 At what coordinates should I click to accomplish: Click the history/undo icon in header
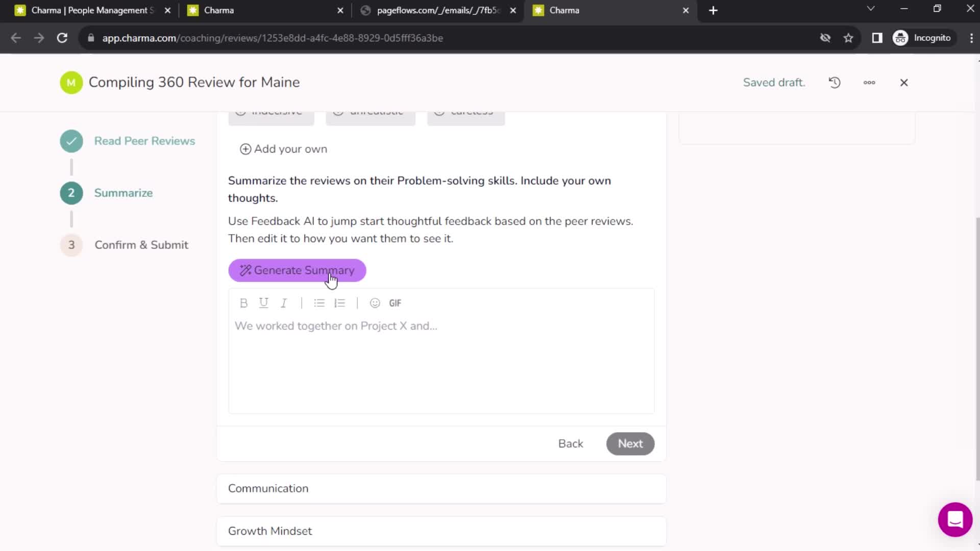[x=835, y=82]
